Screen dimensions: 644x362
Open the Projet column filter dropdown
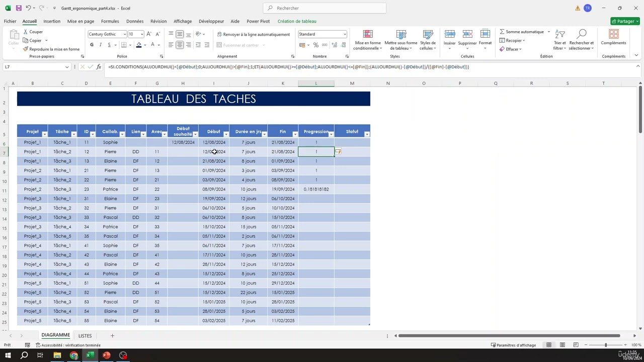click(x=44, y=134)
